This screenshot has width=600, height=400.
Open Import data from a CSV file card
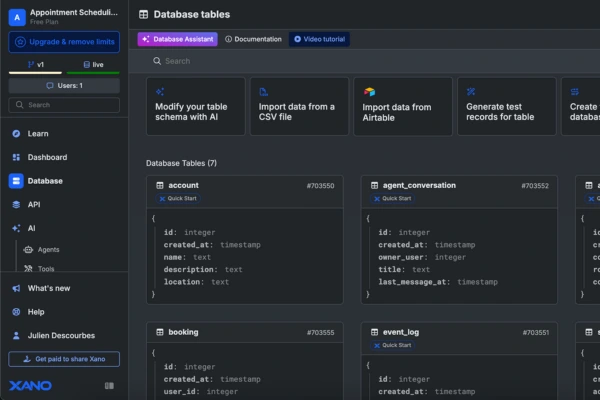[x=299, y=106]
